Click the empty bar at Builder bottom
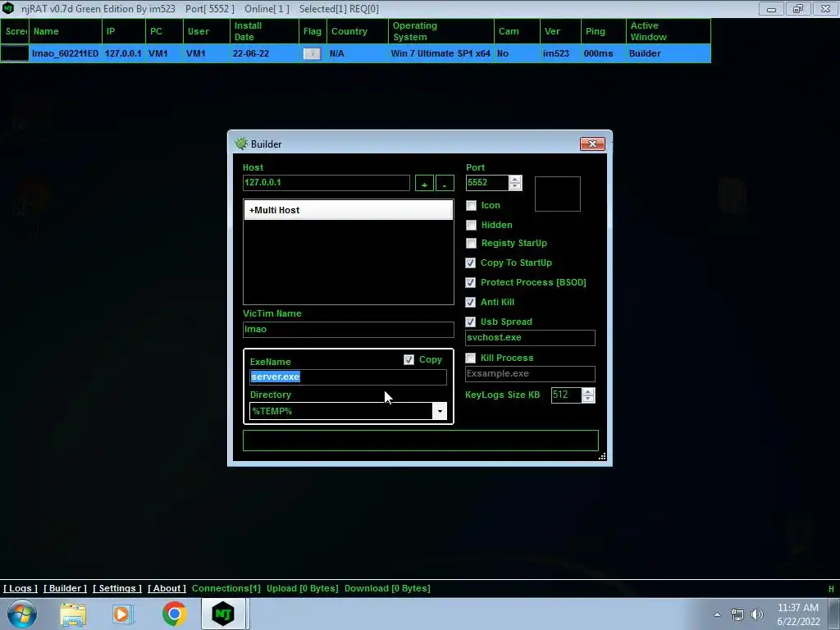 click(x=421, y=441)
